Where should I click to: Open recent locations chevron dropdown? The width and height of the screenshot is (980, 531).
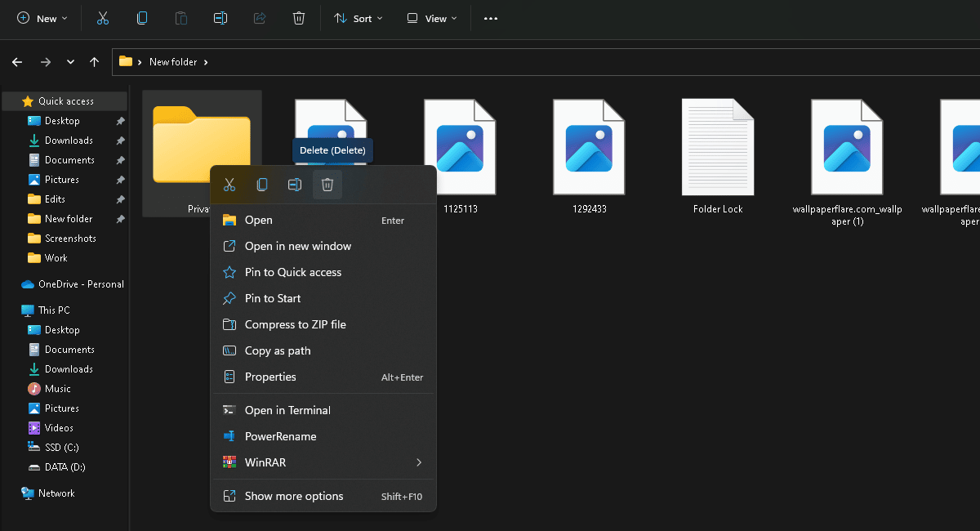point(71,62)
